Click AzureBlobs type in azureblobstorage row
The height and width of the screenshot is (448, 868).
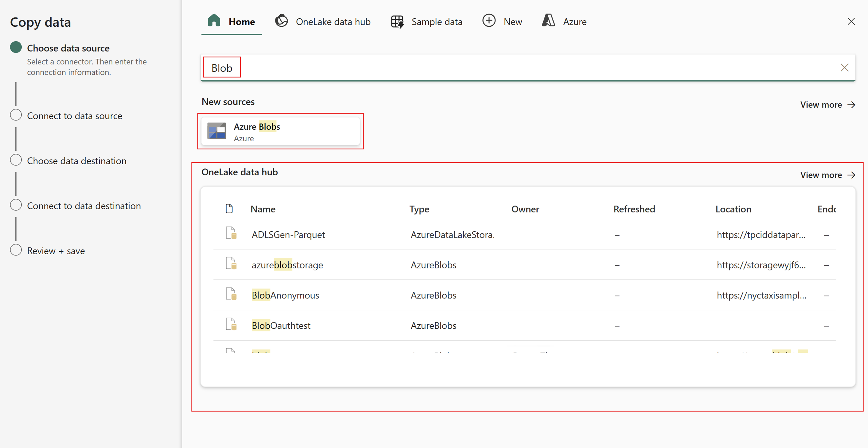tap(433, 265)
